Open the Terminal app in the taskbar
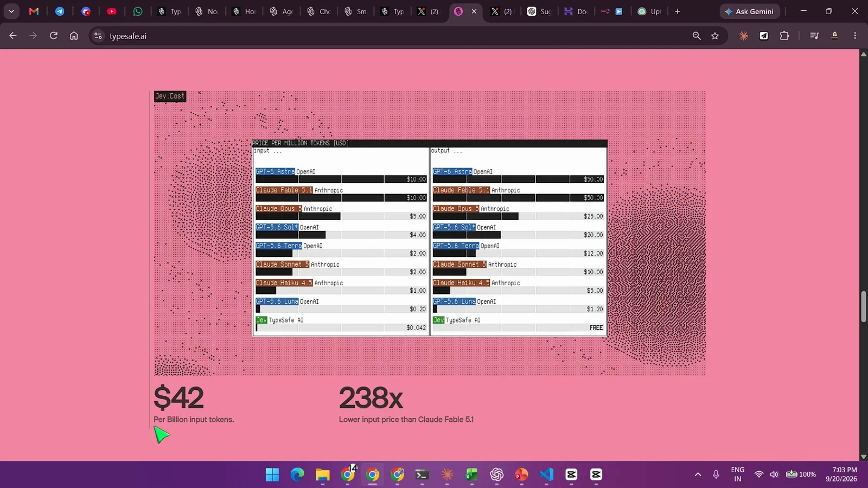 pos(422,474)
